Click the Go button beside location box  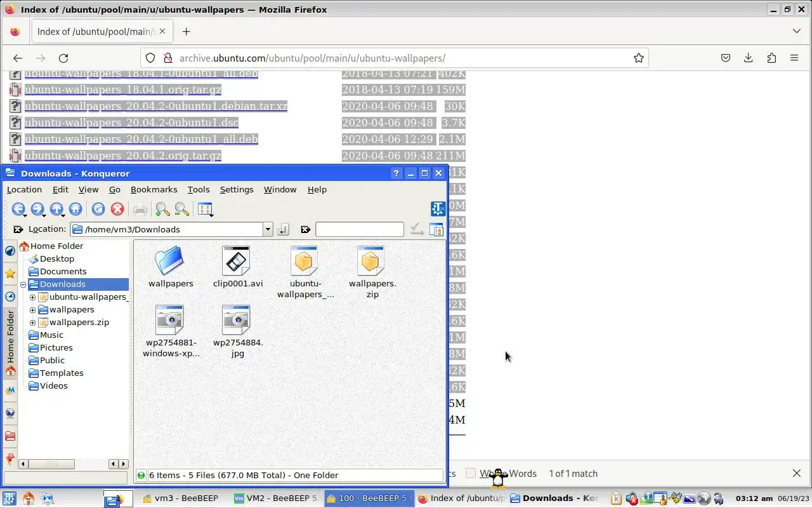point(283,229)
